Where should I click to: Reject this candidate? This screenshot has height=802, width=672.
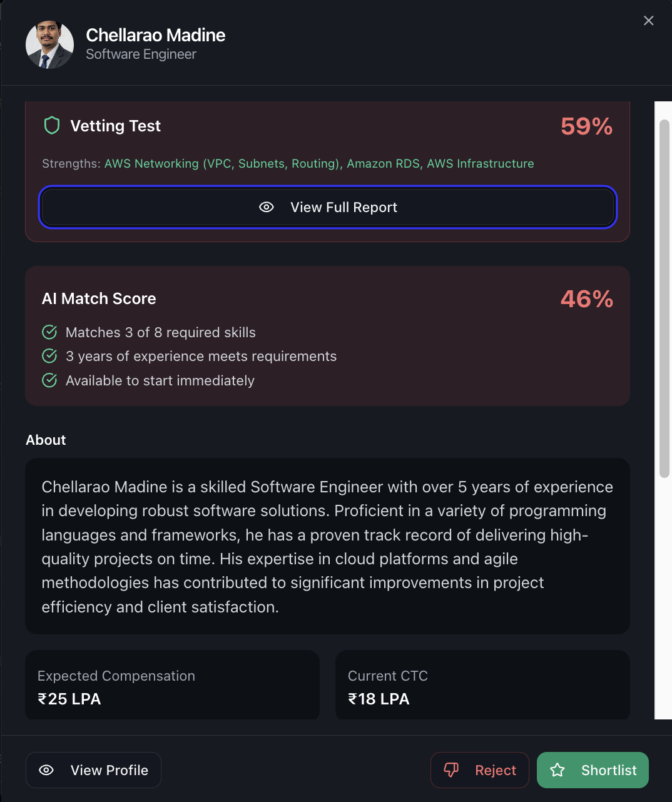click(x=480, y=770)
